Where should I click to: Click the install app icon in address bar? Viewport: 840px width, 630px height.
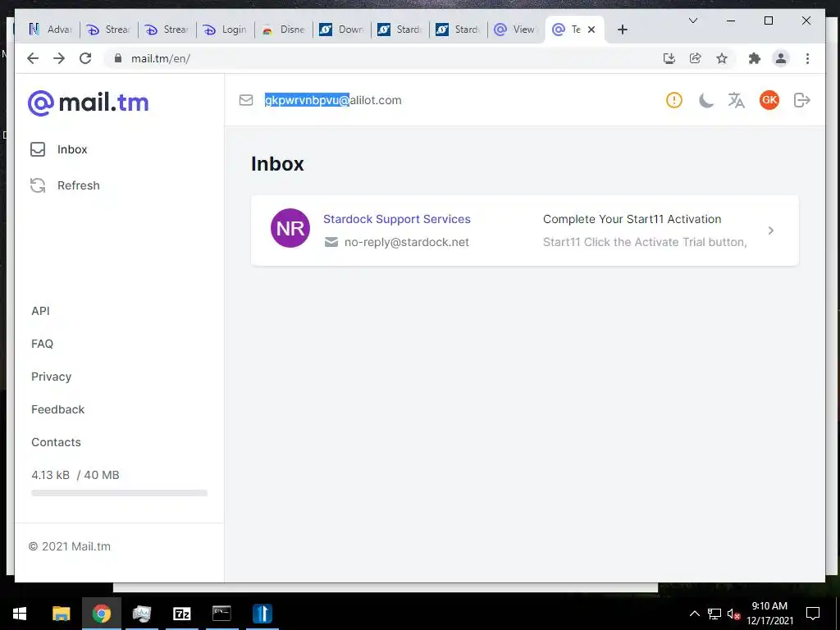click(x=669, y=58)
